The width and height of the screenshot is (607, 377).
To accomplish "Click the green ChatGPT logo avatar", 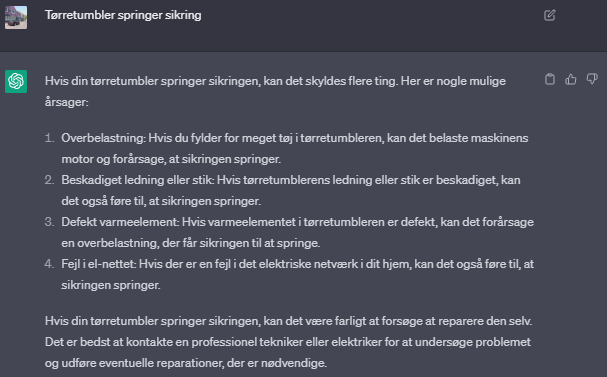I will click(16, 81).
